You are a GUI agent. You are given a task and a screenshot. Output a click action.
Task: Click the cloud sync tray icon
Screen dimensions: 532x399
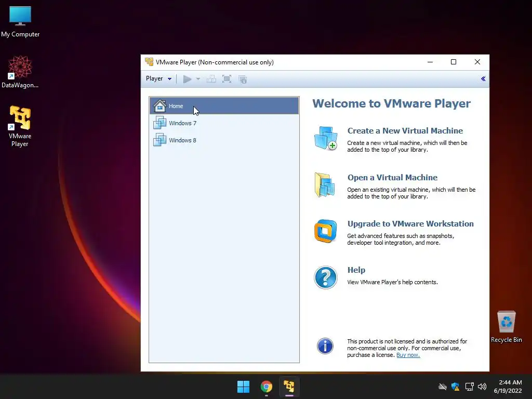(x=443, y=387)
